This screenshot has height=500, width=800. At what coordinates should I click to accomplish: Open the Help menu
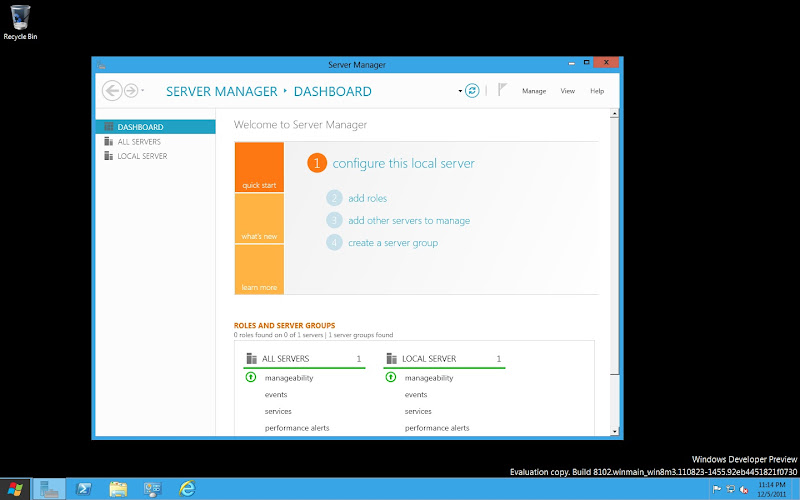(597, 91)
